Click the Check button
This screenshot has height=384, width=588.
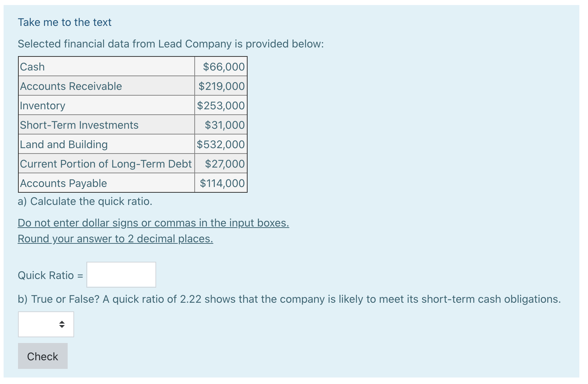click(x=42, y=356)
